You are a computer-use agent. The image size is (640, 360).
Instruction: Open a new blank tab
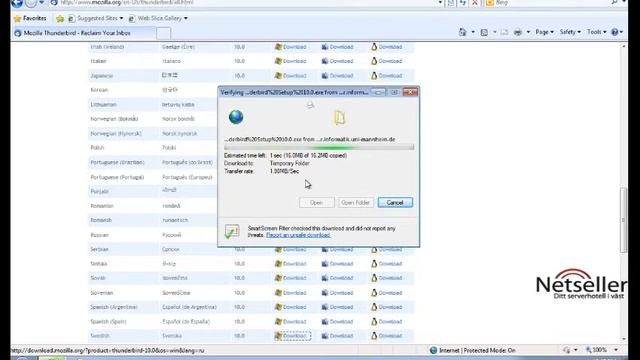(163, 33)
